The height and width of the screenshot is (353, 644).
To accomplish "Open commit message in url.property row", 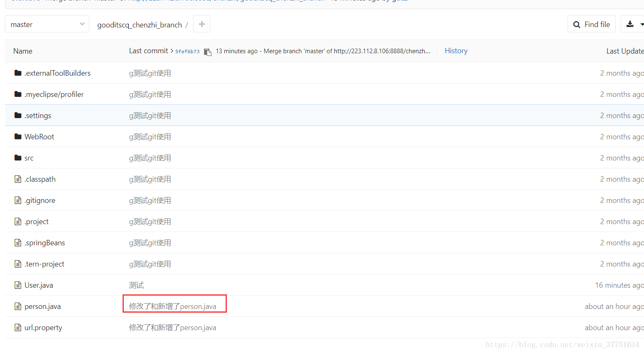I will point(172,328).
